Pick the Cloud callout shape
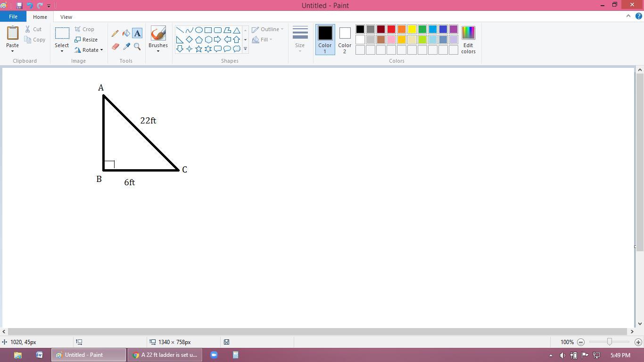This screenshot has height=362, width=644. pyautogui.click(x=237, y=49)
